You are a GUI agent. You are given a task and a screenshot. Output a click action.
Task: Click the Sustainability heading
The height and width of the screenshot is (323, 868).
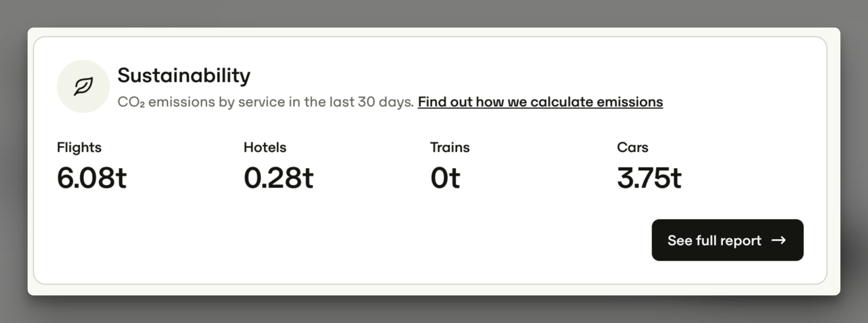coord(184,75)
